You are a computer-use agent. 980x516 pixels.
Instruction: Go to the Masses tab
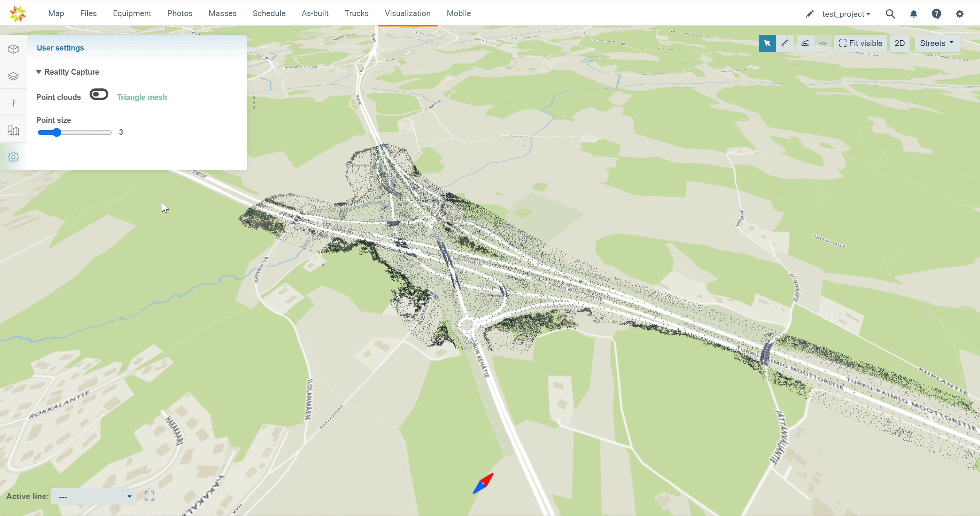[x=222, y=13]
